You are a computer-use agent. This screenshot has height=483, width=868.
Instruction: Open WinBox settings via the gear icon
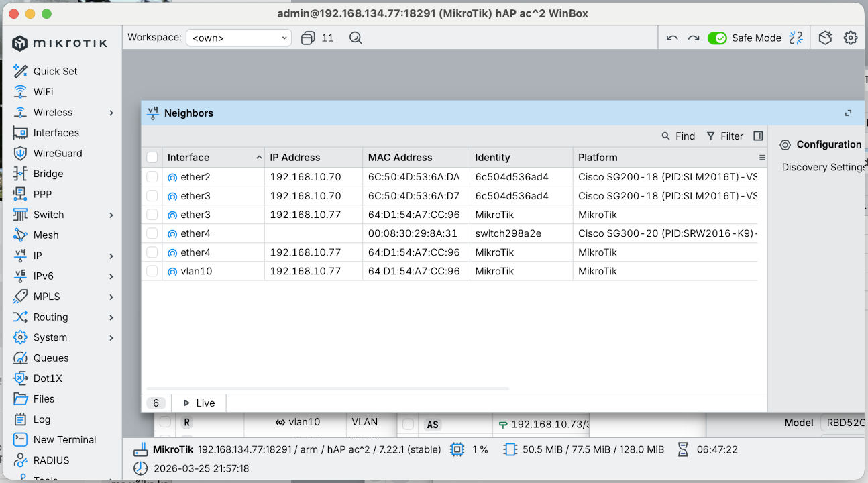(x=851, y=38)
